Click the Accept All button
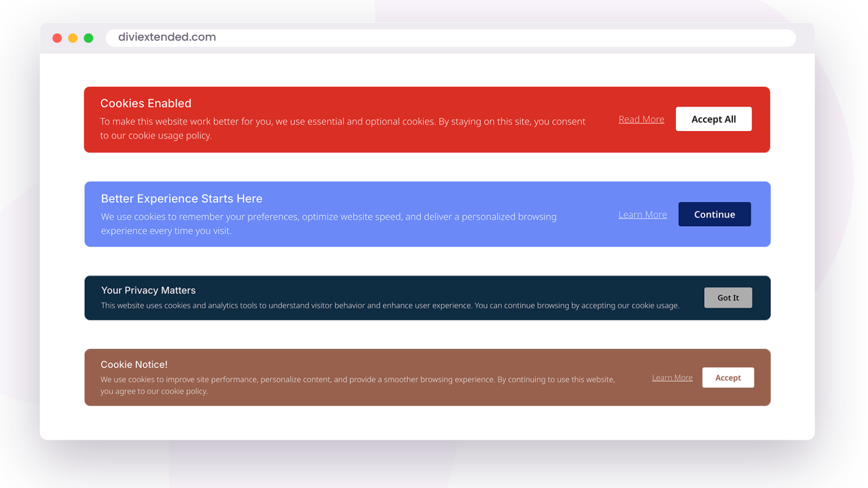The width and height of the screenshot is (868, 488). (x=713, y=119)
